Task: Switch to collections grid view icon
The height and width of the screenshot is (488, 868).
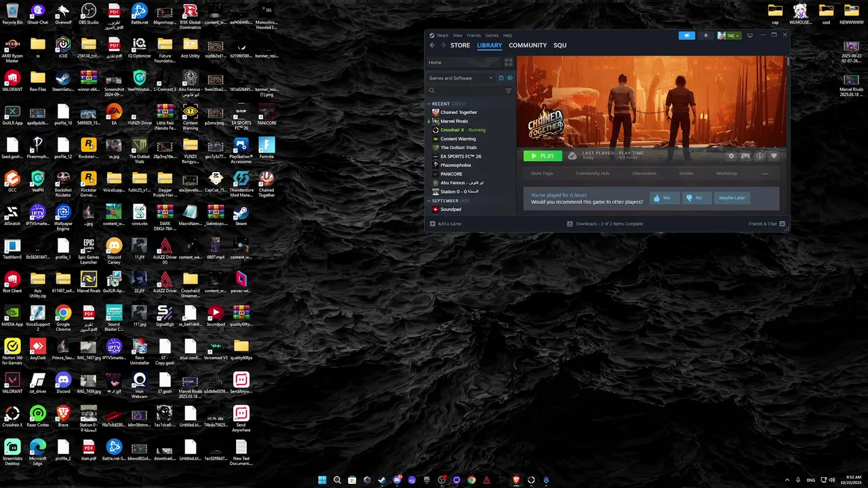Action: click(x=509, y=62)
